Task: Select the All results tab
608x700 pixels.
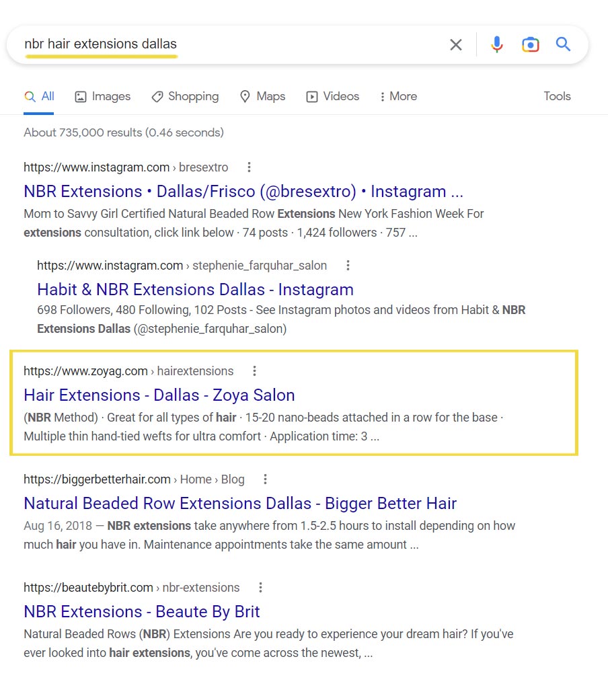Action: 39,96
